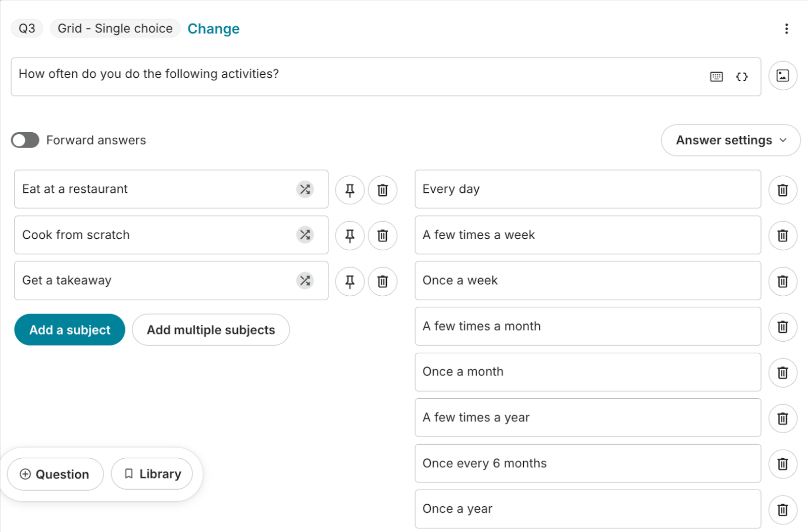Add an image to the question
Image resolution: width=808 pixels, height=532 pixels.
(782, 76)
